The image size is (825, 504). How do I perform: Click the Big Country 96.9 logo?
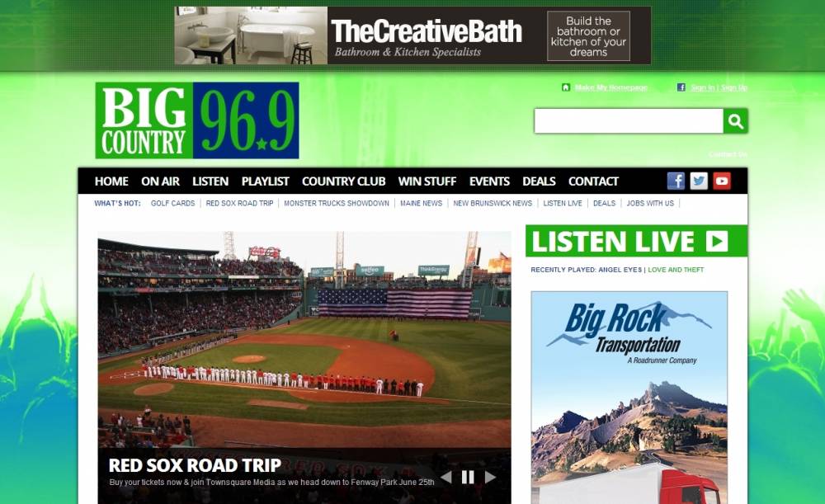(x=197, y=120)
